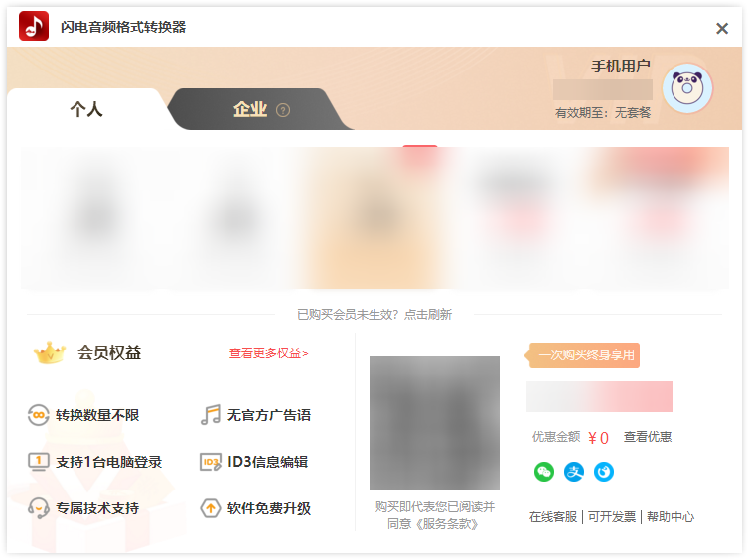
Task: Click the 可开发票 invoice link
Action: (612, 517)
